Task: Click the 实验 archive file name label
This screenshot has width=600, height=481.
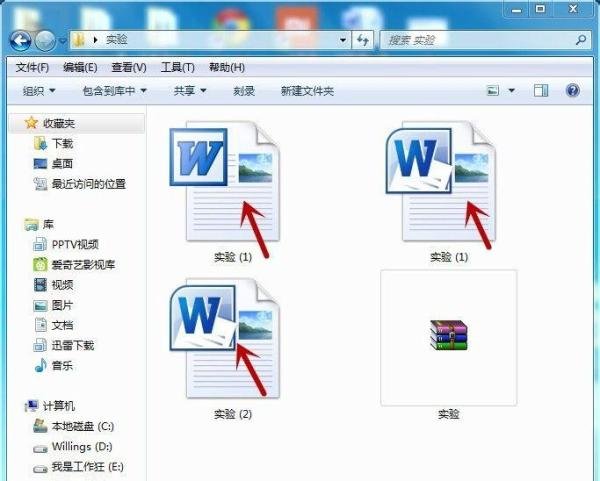Action: click(x=448, y=414)
